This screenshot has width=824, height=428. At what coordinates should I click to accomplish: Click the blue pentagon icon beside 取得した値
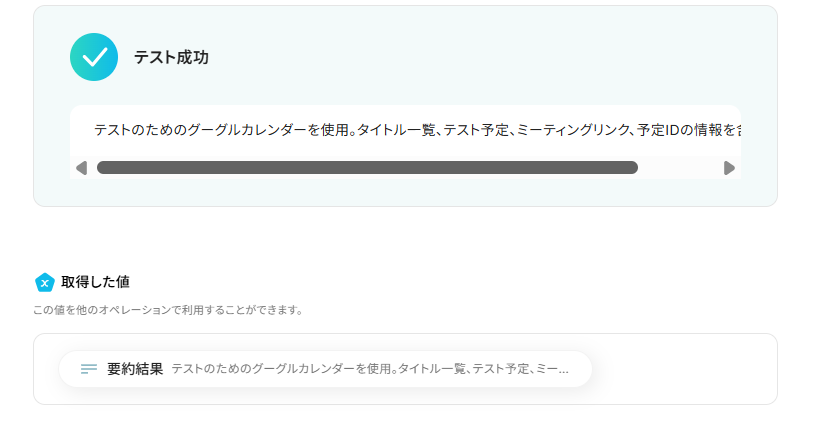click(x=44, y=282)
